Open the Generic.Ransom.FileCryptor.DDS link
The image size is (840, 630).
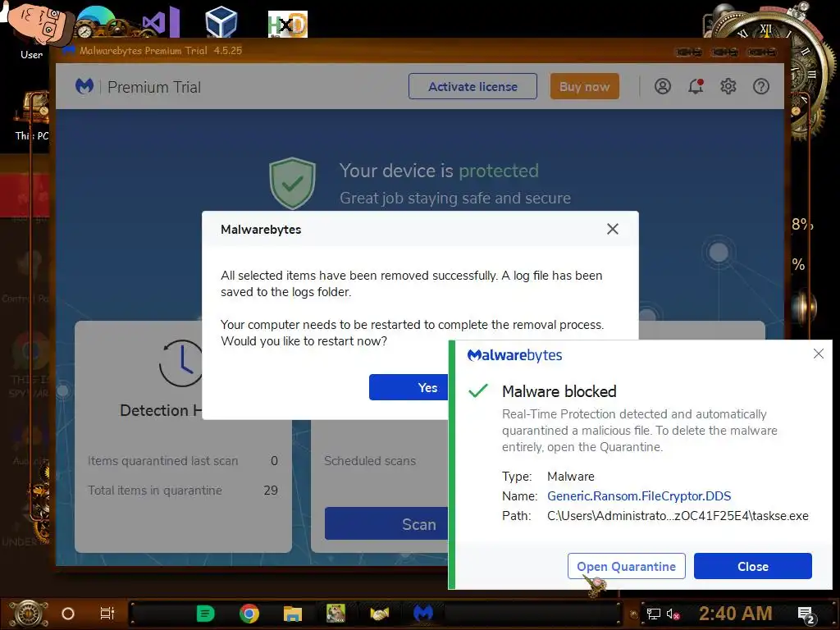pyautogui.click(x=638, y=496)
